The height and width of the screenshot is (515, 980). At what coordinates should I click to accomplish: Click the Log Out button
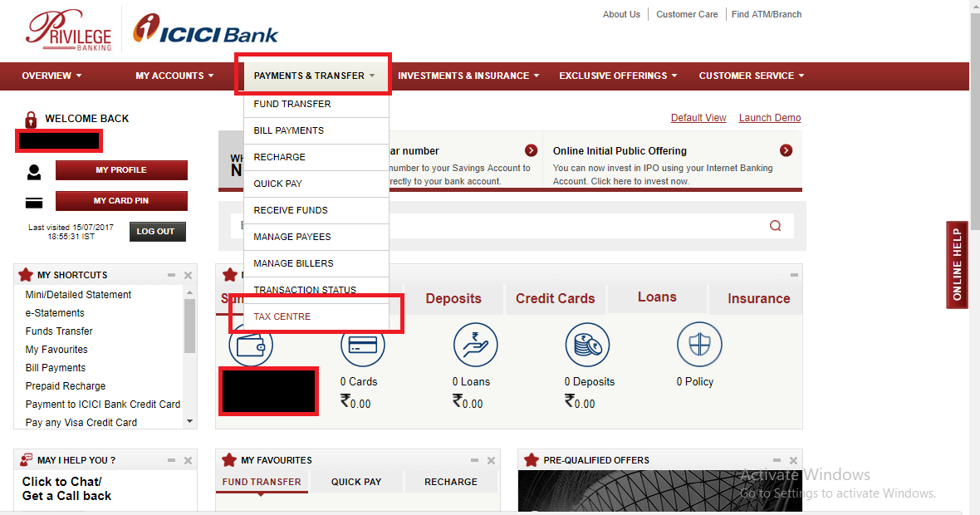click(x=158, y=231)
